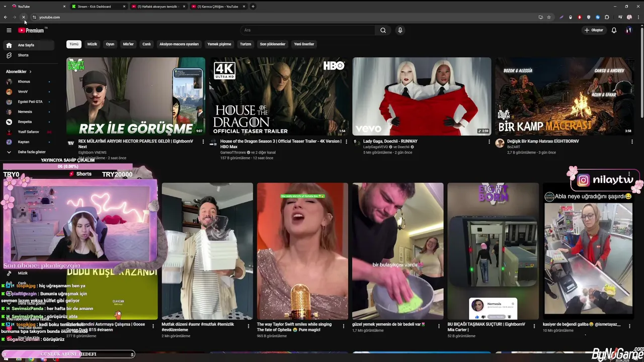Image resolution: width=644 pixels, height=362 pixels.
Task: Open the notifications bell
Action: pos(614,30)
